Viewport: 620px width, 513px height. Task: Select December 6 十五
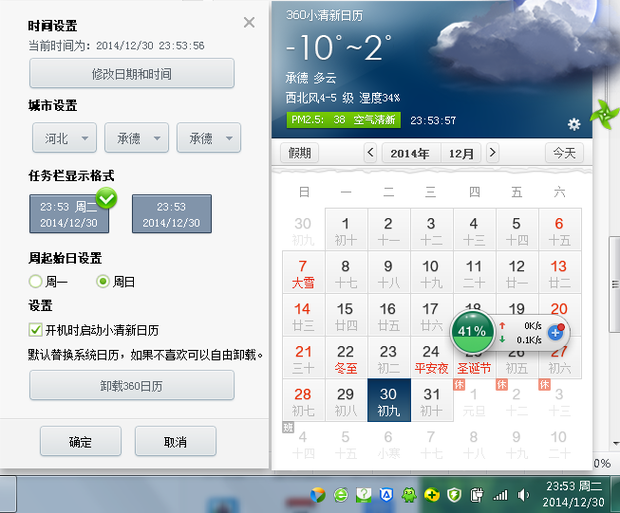point(560,230)
